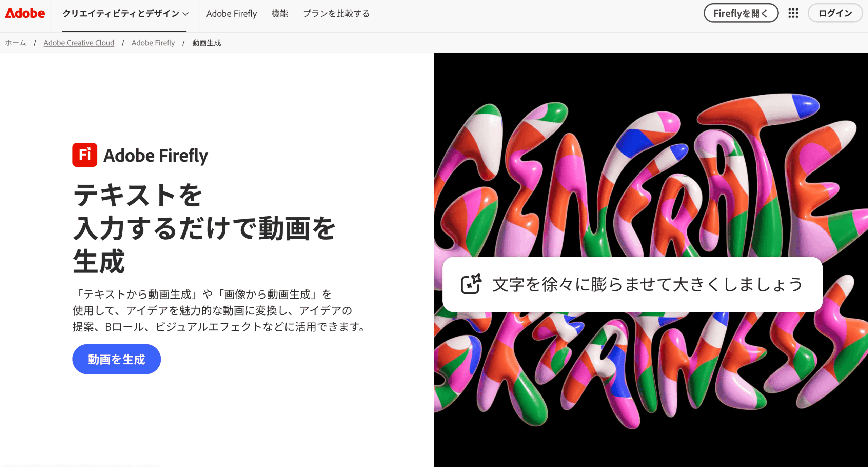Viewport: 868px width, 467px height.
Task: Click the 動画生成 breadcrumb item
Action: pos(206,43)
